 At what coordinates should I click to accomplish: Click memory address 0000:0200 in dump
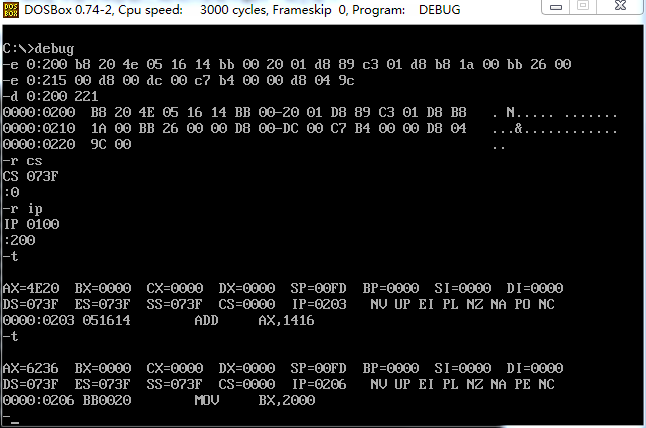pos(39,112)
